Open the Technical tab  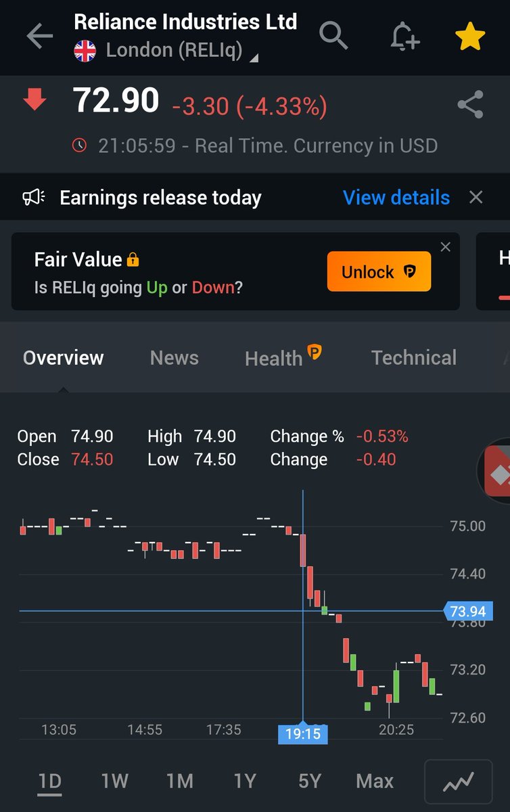click(x=414, y=358)
